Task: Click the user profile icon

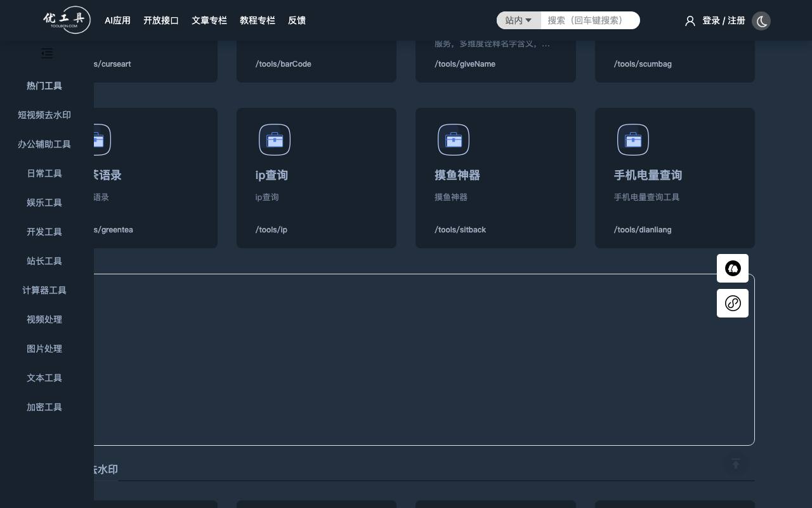Action: pyautogui.click(x=690, y=21)
